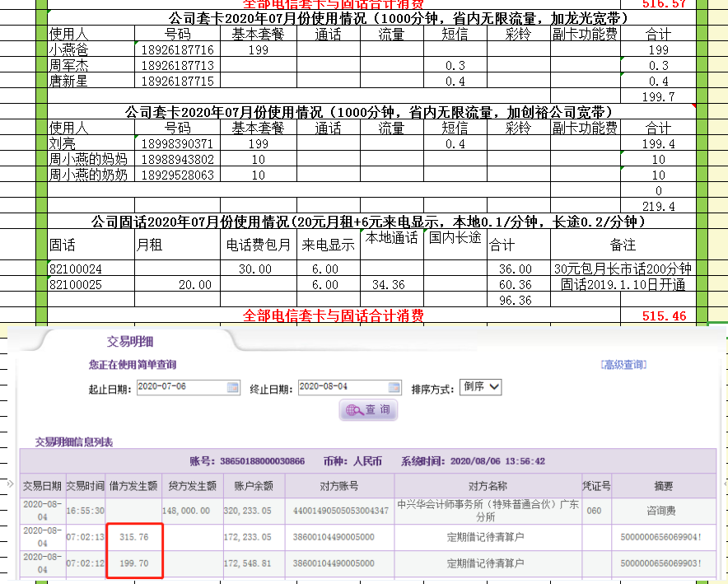Open the 高级查询 advanced query link

[623, 364]
